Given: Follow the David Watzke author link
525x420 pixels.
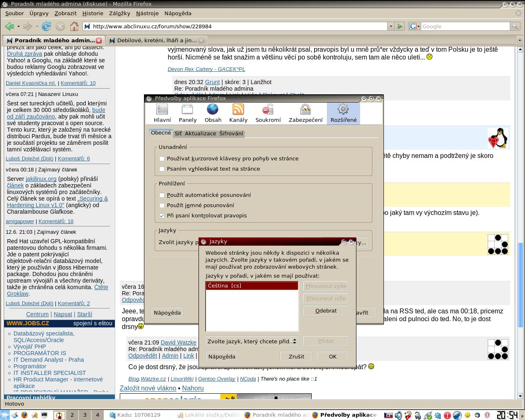Looking at the screenshot, I should click(178, 342).
